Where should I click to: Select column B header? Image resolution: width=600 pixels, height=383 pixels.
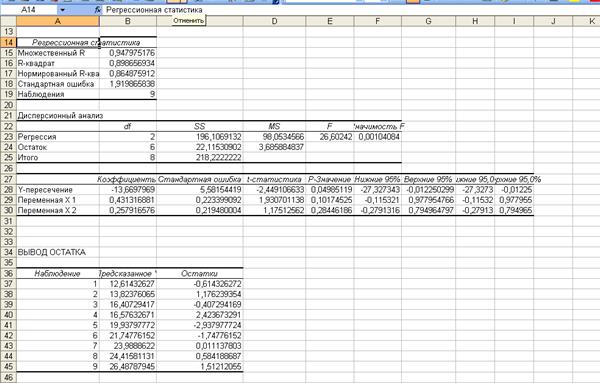pyautogui.click(x=128, y=21)
